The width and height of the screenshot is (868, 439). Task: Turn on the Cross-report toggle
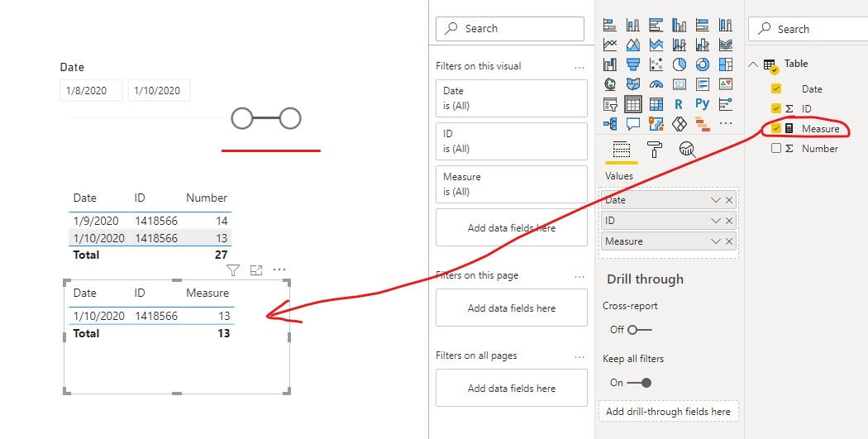639,330
